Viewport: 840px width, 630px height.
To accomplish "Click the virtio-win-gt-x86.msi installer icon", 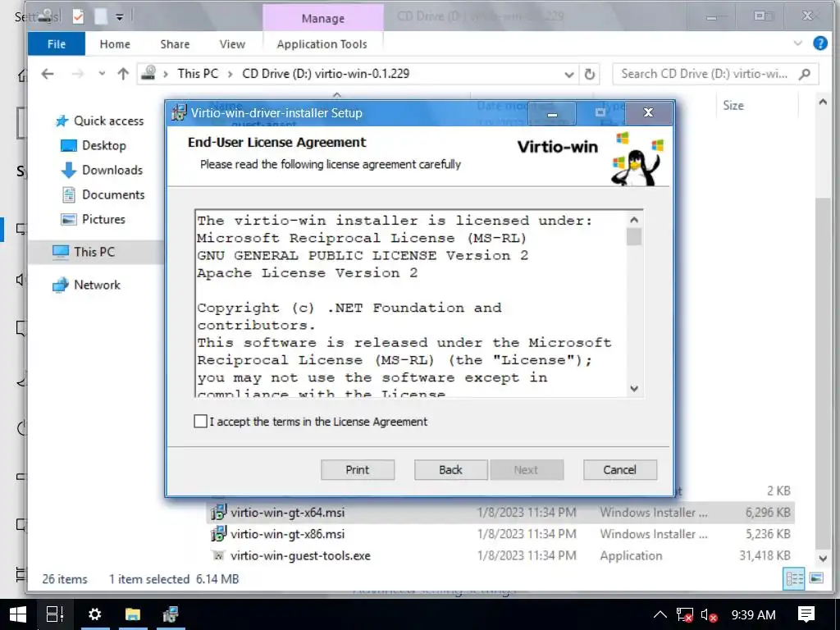I will tap(218, 534).
